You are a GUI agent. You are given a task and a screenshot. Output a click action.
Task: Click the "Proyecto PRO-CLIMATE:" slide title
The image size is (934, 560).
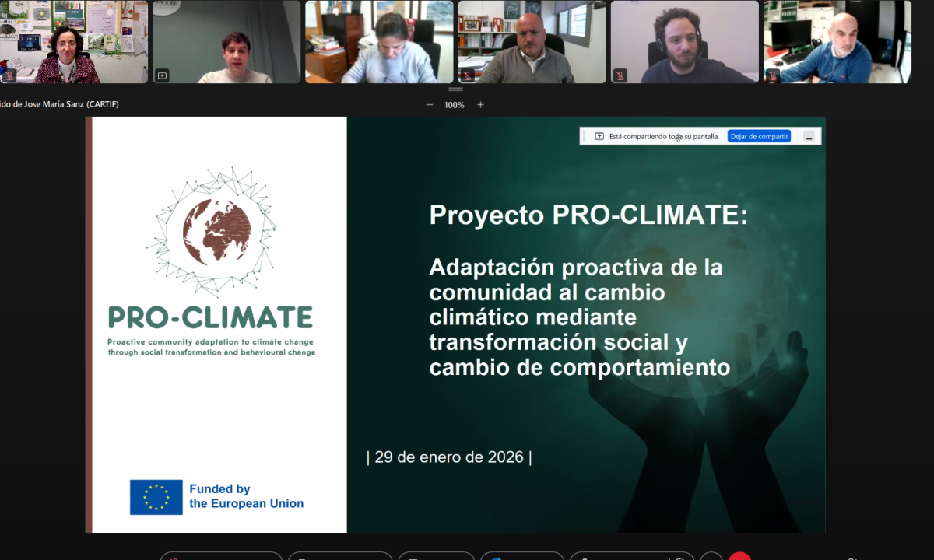588,215
